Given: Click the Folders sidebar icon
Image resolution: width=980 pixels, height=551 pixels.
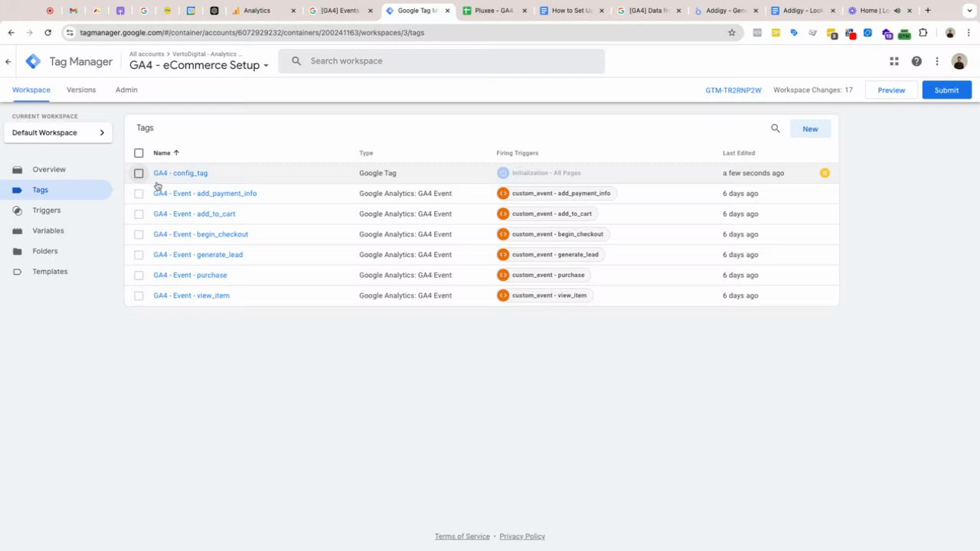Looking at the screenshot, I should point(18,251).
